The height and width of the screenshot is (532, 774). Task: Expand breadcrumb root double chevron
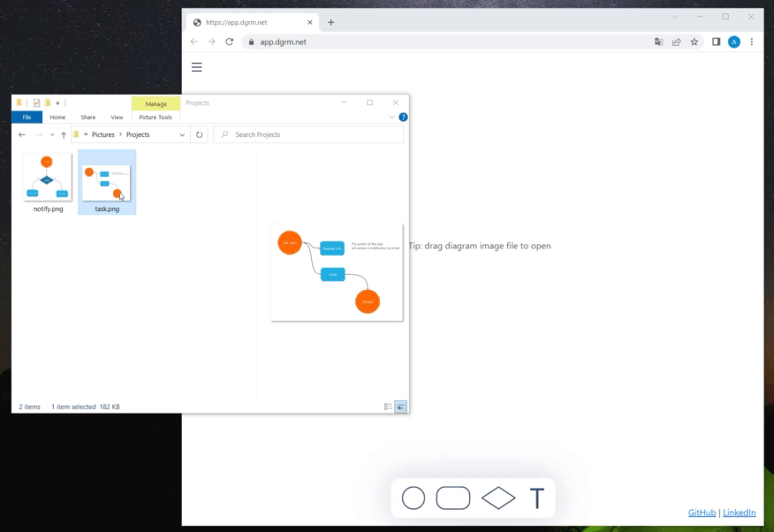tap(86, 134)
